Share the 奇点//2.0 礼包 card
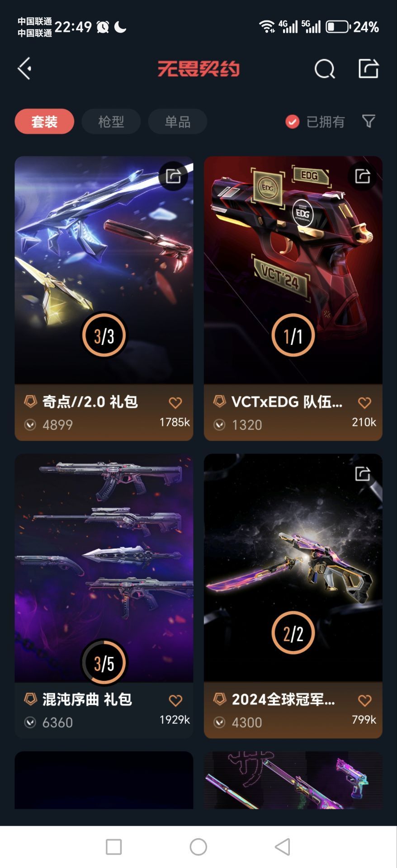 (x=173, y=176)
